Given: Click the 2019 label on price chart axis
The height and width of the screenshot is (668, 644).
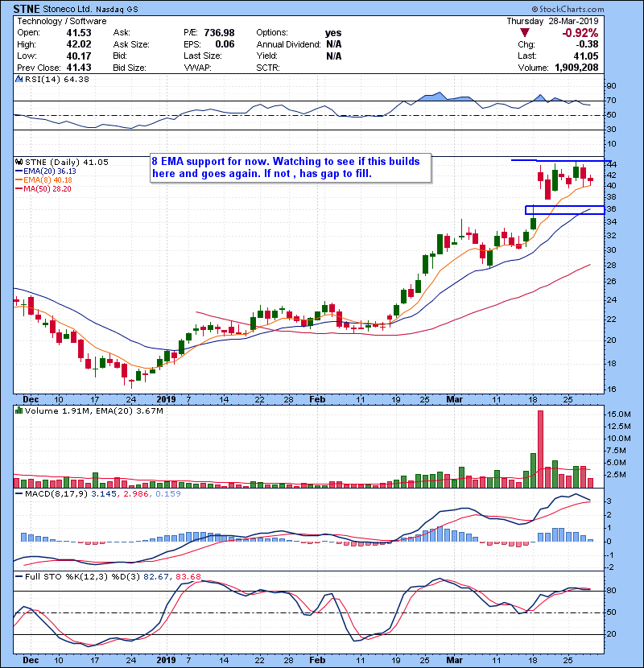Looking at the screenshot, I should tap(166, 399).
